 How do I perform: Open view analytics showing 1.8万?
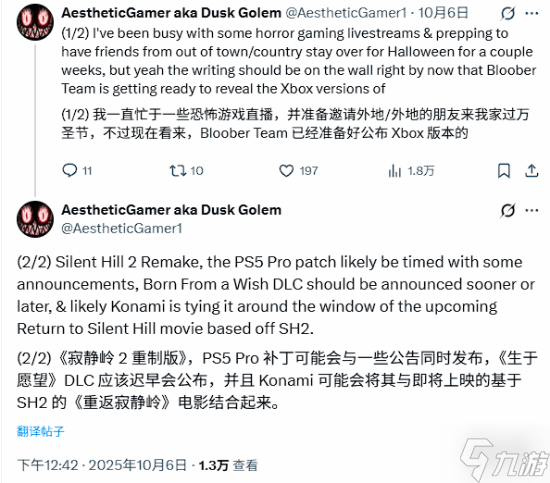click(x=395, y=171)
